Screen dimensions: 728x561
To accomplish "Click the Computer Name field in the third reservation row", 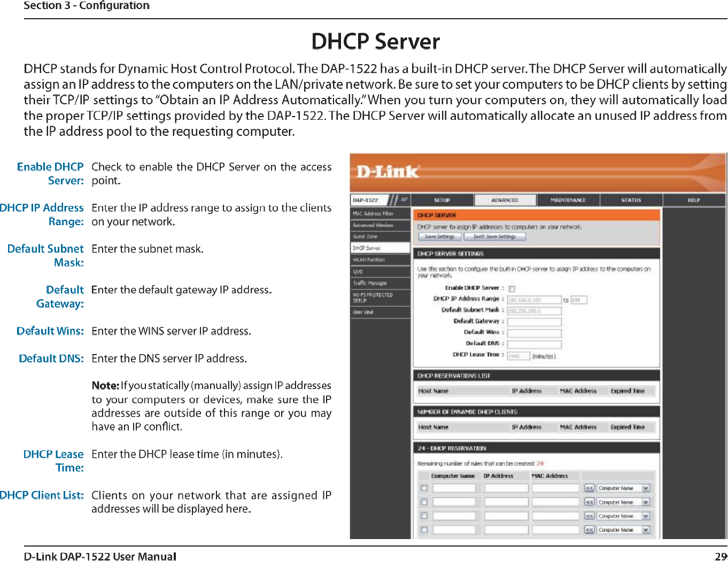I will (454, 516).
